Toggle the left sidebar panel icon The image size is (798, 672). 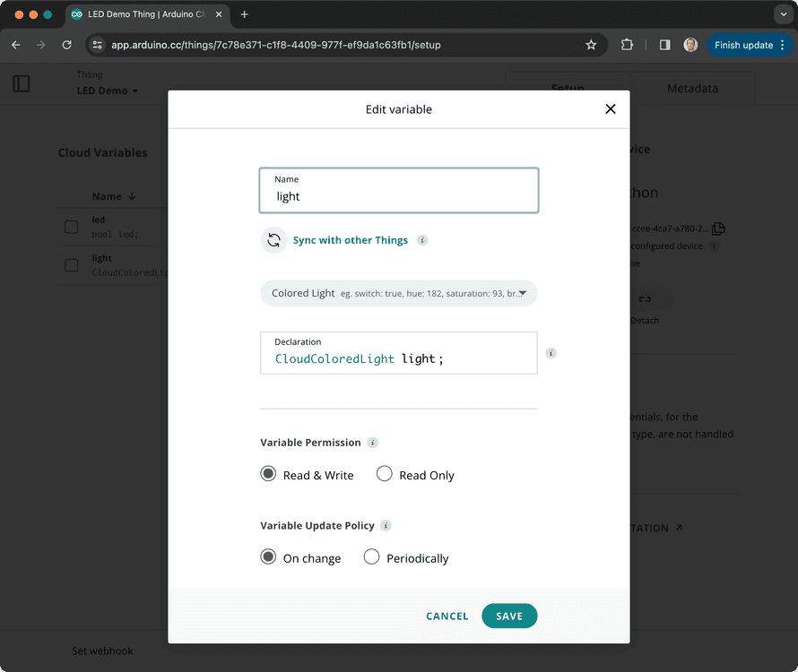(x=22, y=83)
